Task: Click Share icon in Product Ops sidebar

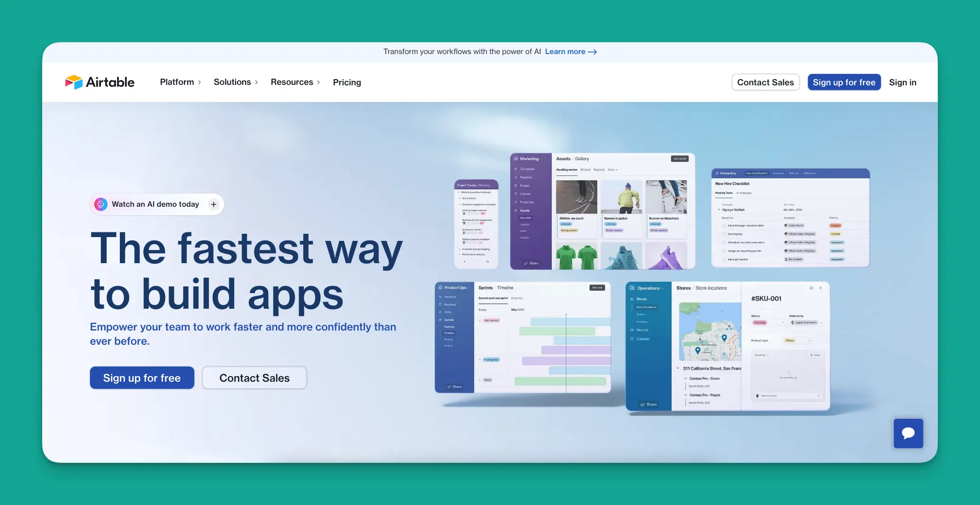Action: tap(449, 387)
